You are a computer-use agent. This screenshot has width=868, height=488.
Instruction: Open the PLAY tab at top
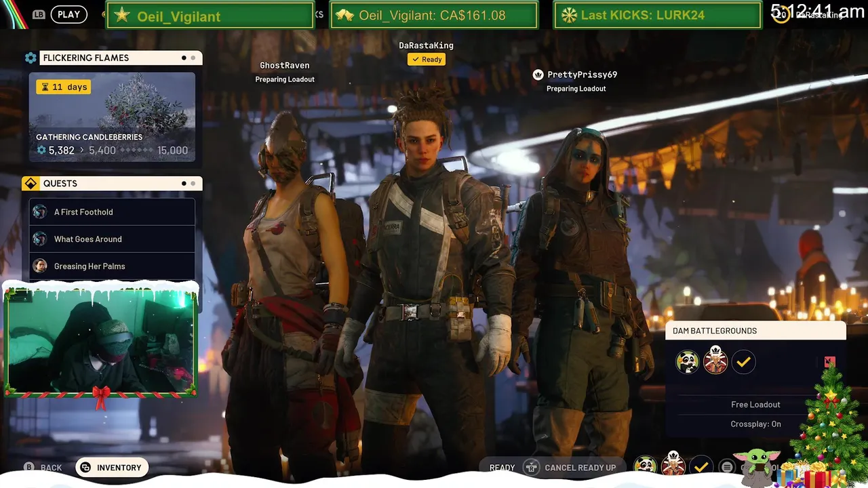pyautogui.click(x=68, y=14)
